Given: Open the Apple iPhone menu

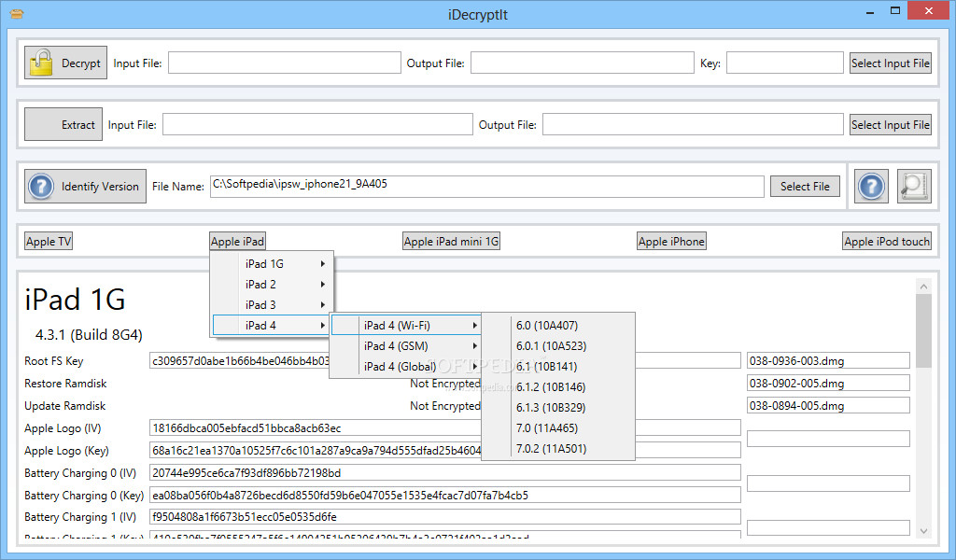Looking at the screenshot, I should pos(671,242).
